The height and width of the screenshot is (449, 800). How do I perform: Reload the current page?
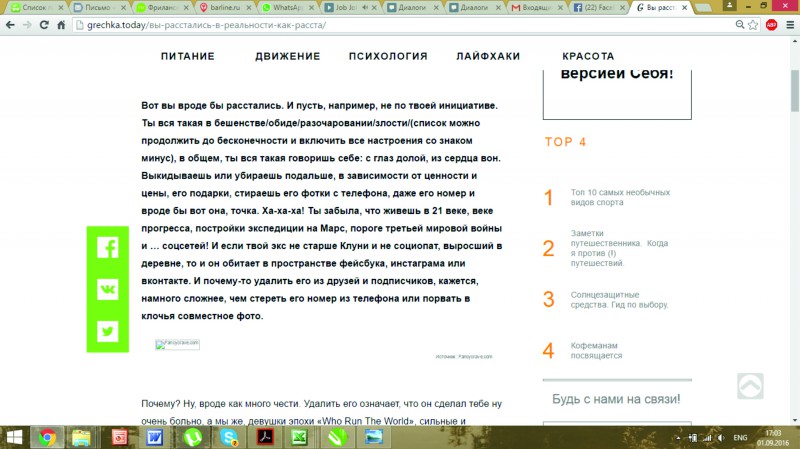(x=44, y=24)
